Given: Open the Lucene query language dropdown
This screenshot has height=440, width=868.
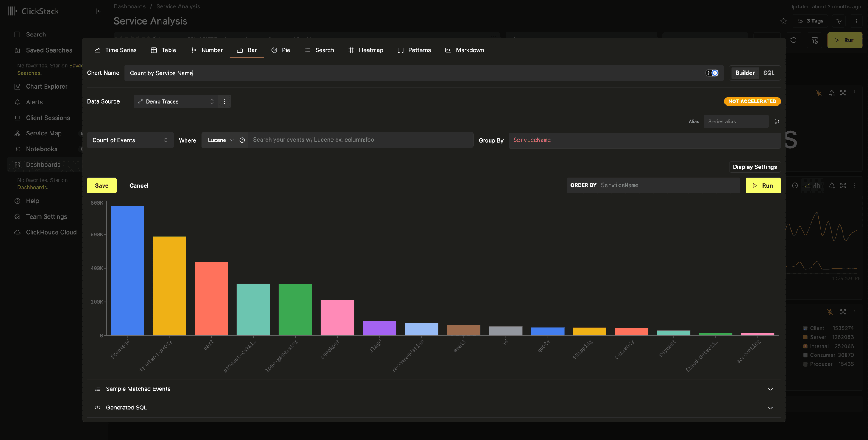Looking at the screenshot, I should click(x=220, y=140).
